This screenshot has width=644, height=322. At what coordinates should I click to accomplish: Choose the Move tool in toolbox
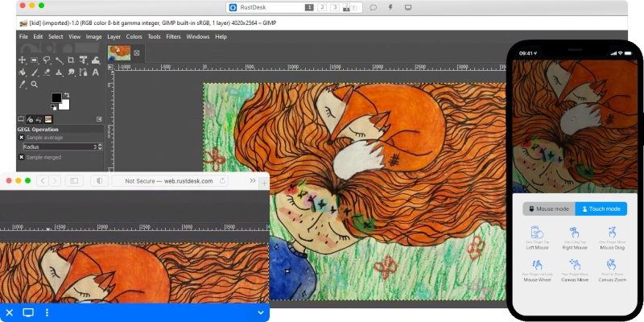23,60
